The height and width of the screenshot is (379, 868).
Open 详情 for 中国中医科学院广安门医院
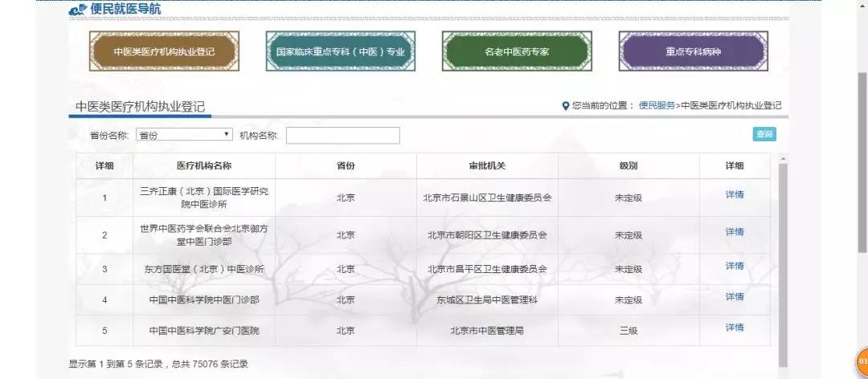click(735, 328)
